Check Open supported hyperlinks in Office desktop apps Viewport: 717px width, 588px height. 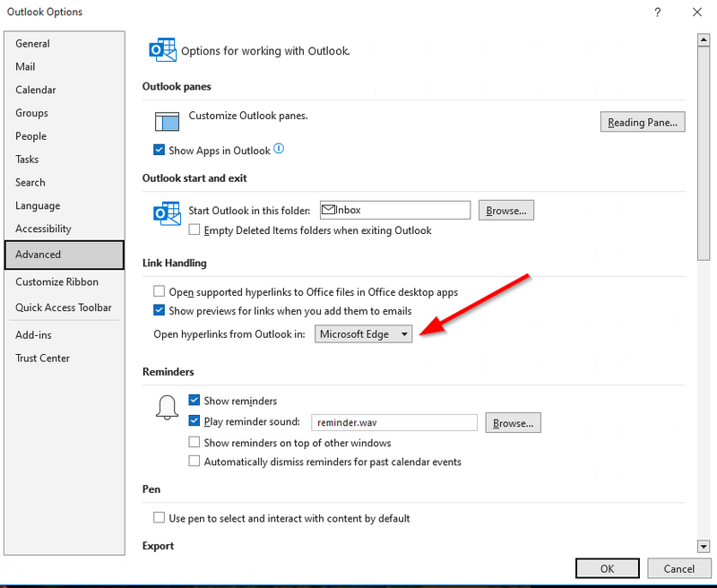click(159, 291)
